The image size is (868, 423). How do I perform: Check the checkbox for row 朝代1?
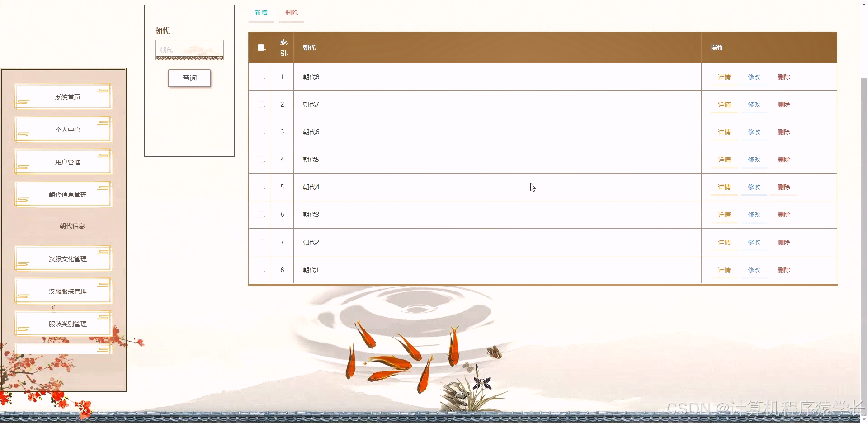click(x=261, y=270)
